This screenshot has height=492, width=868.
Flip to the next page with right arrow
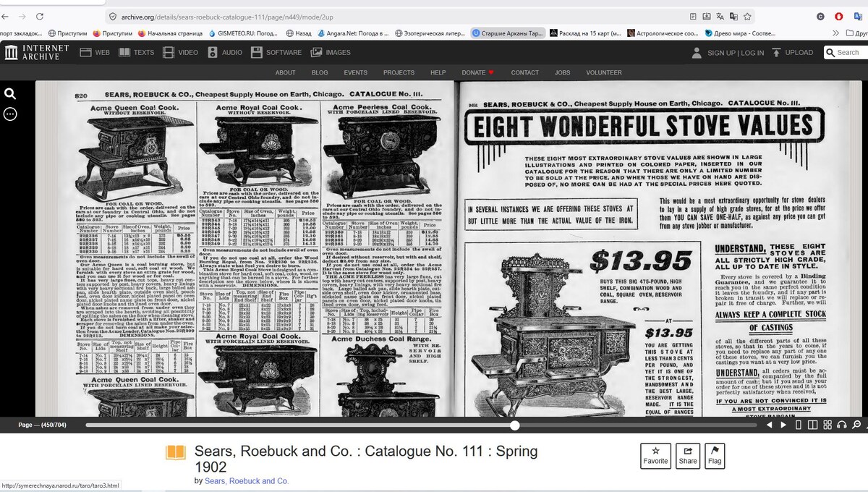(x=783, y=425)
